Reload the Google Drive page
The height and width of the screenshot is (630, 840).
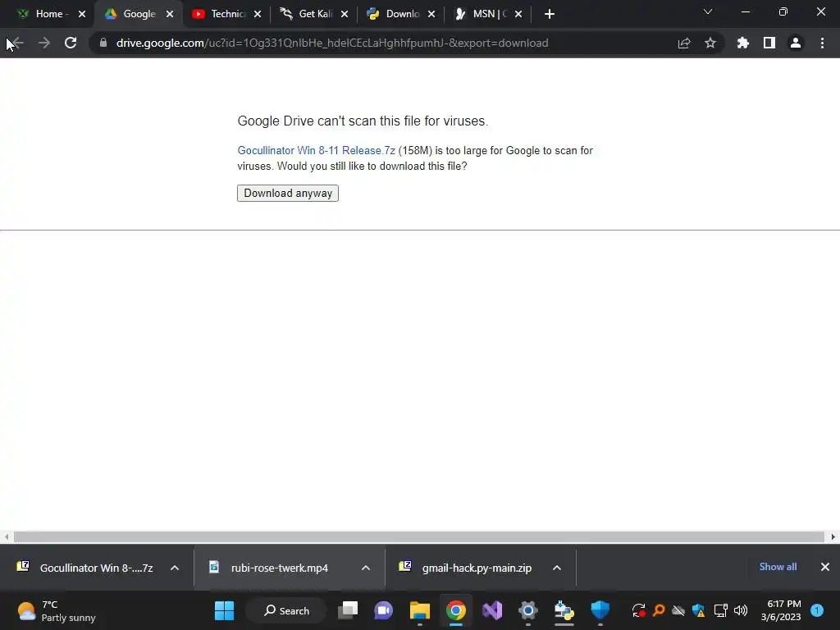[71, 43]
